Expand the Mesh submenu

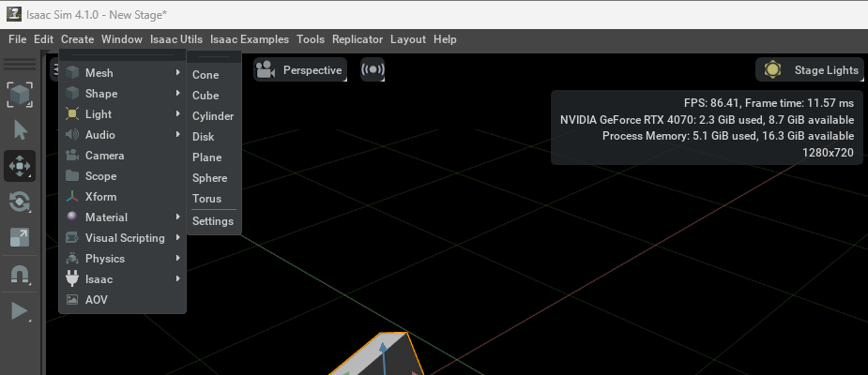122,73
